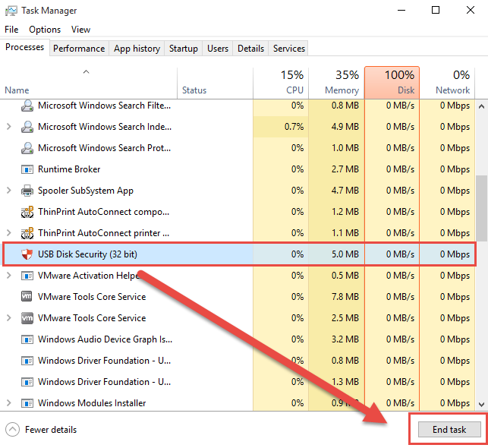Open the View menu
Viewport: 488px width, 448px height.
tap(80, 30)
